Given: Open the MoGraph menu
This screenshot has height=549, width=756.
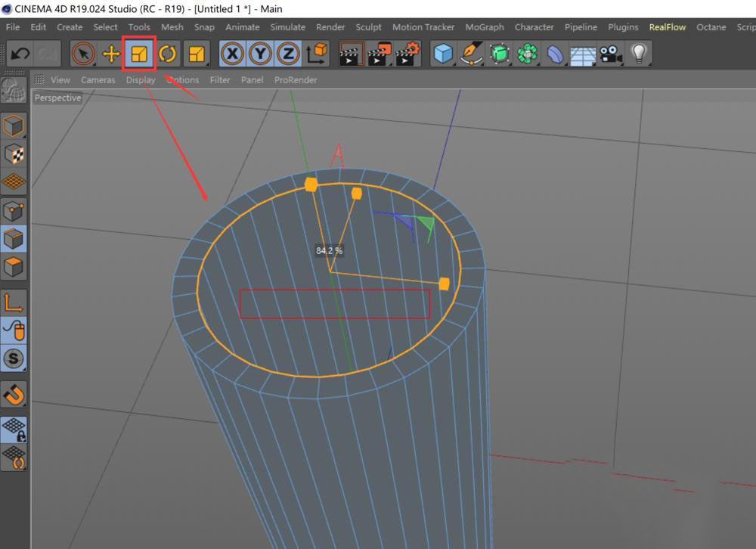Looking at the screenshot, I should (485, 27).
